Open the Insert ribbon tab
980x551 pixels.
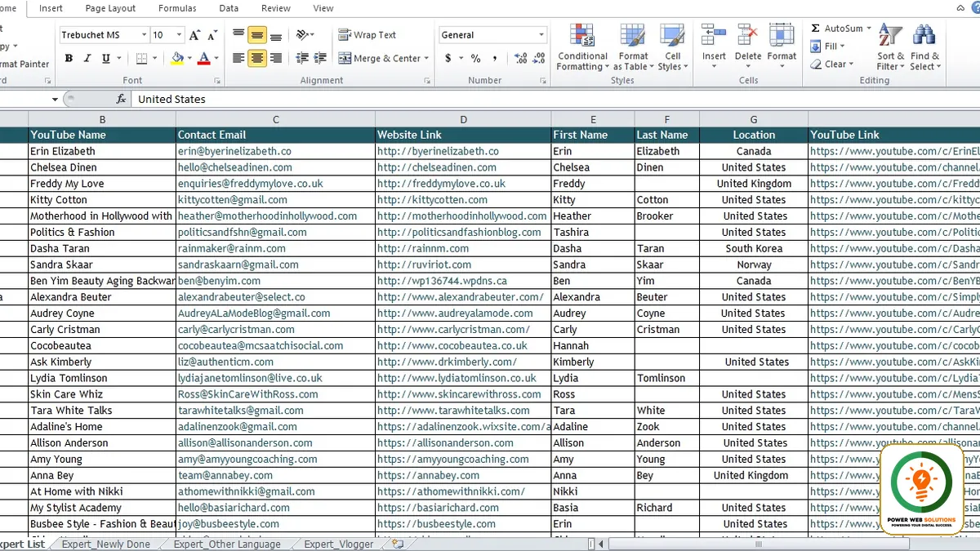coord(51,8)
